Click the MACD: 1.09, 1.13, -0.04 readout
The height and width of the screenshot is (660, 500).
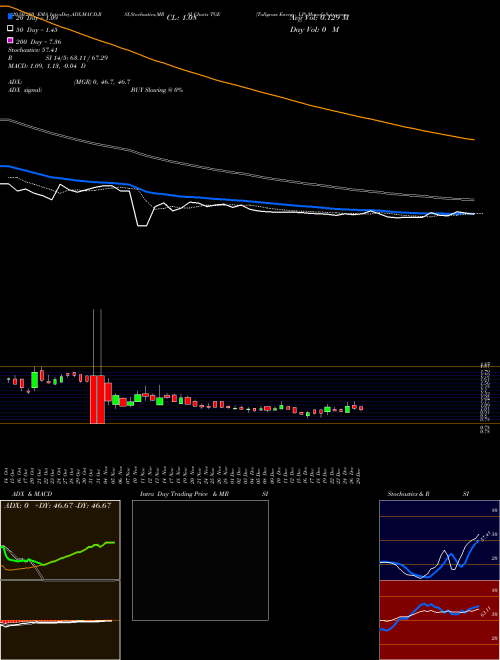pos(47,66)
